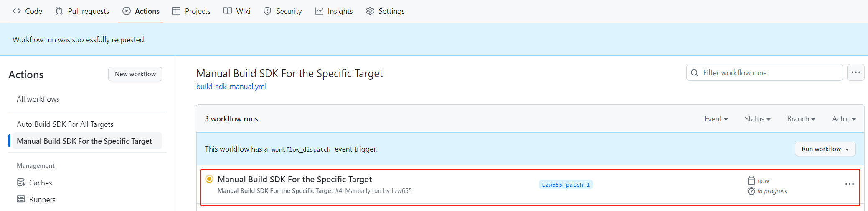868x211 pixels.
Task: Click the Caches database icon
Action: pyautogui.click(x=21, y=183)
